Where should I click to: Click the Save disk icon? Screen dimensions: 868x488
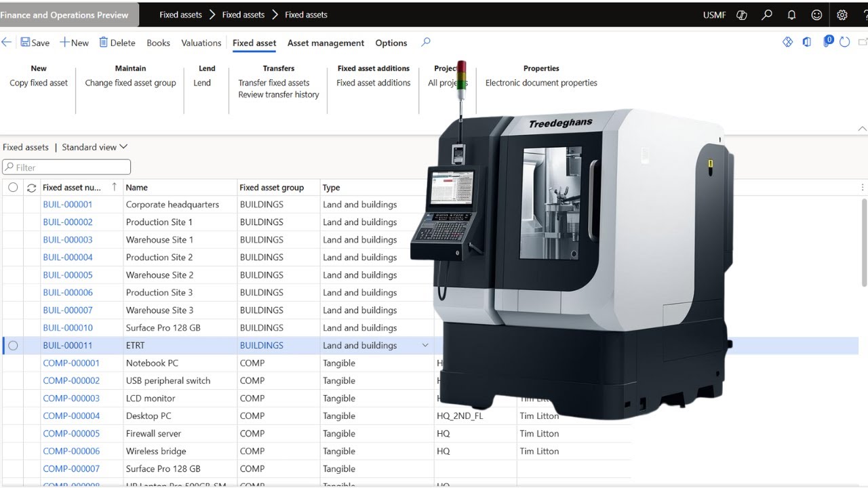pyautogui.click(x=25, y=42)
